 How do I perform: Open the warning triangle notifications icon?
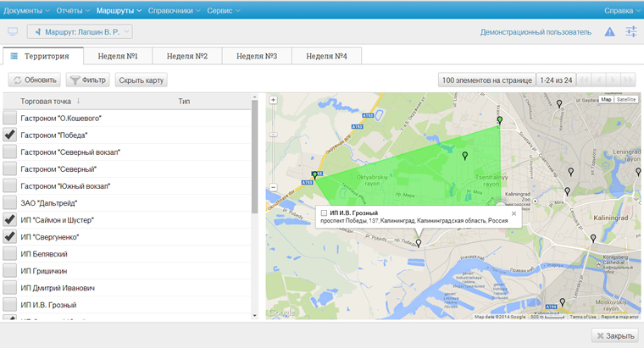(x=609, y=31)
